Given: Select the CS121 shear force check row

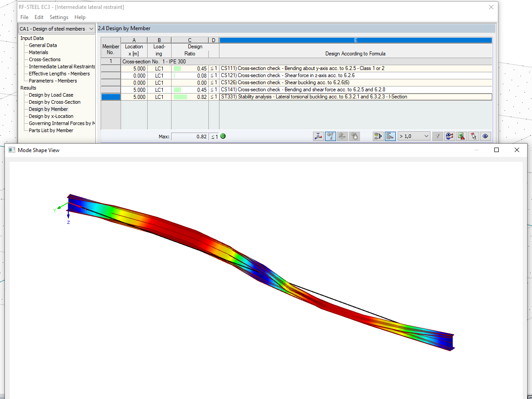Looking at the screenshot, I should (x=310, y=75).
